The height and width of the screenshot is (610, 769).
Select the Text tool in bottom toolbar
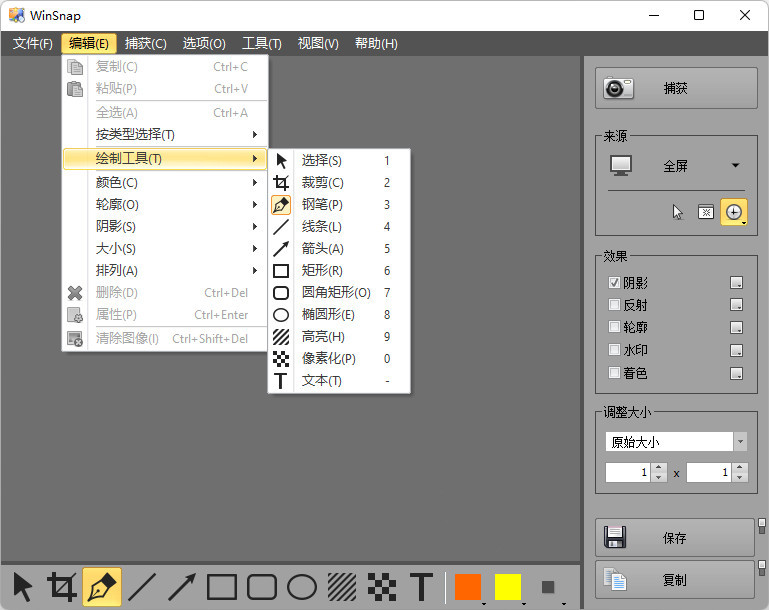click(x=421, y=587)
